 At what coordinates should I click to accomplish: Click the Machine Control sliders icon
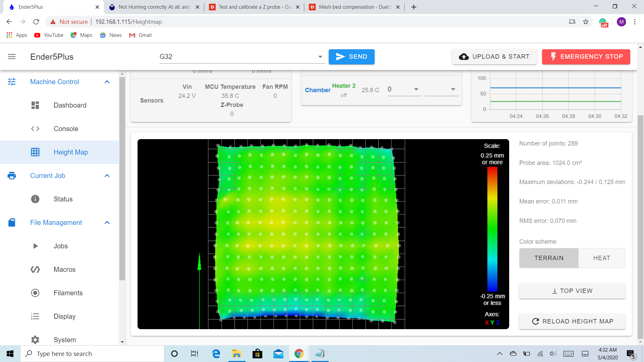(x=12, y=82)
